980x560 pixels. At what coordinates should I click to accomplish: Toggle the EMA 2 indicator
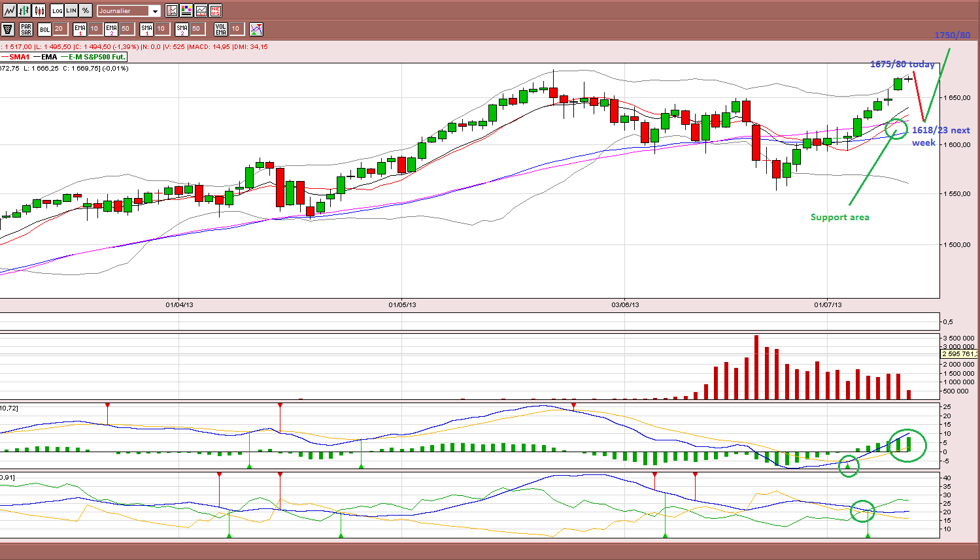click(x=111, y=29)
